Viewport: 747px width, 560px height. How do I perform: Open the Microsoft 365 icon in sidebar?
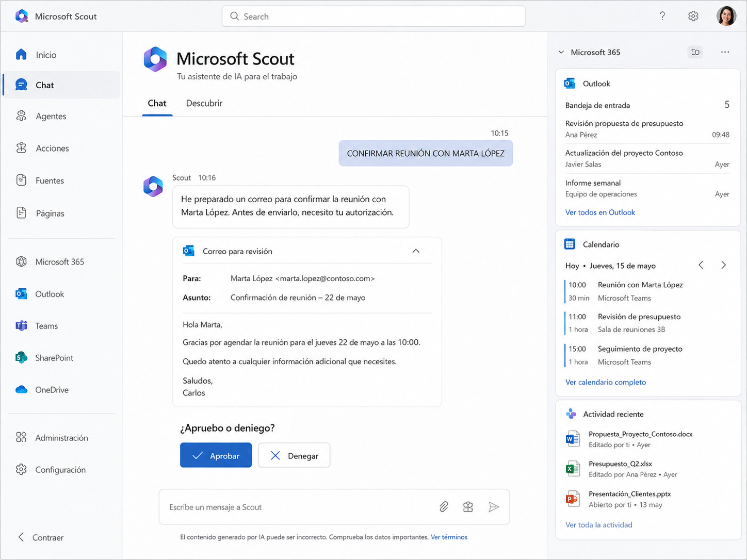(x=21, y=261)
